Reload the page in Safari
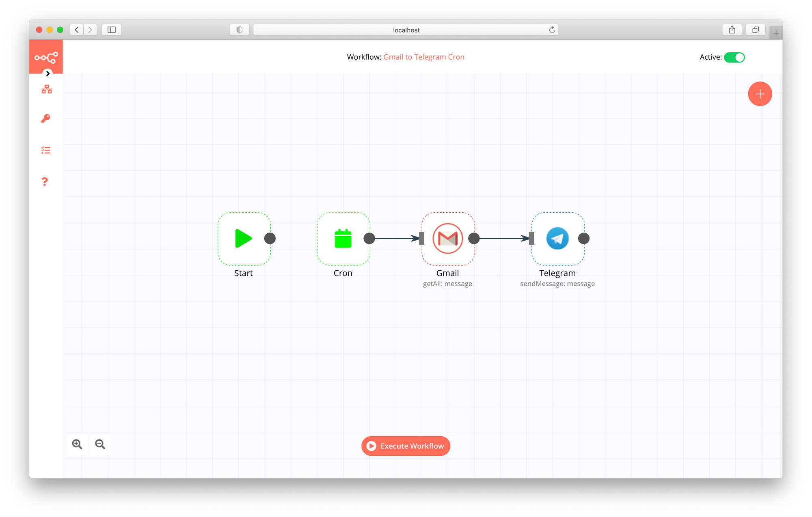812x517 pixels. click(552, 30)
